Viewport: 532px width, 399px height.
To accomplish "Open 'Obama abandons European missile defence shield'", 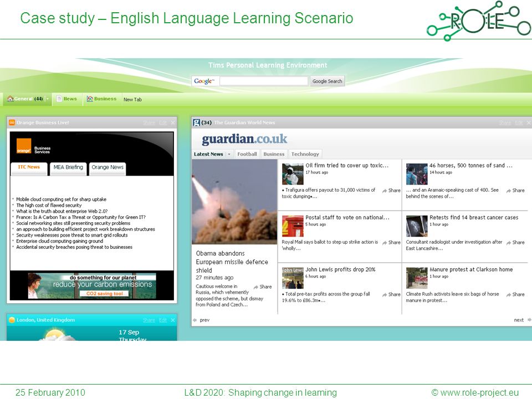I will pos(232,262).
